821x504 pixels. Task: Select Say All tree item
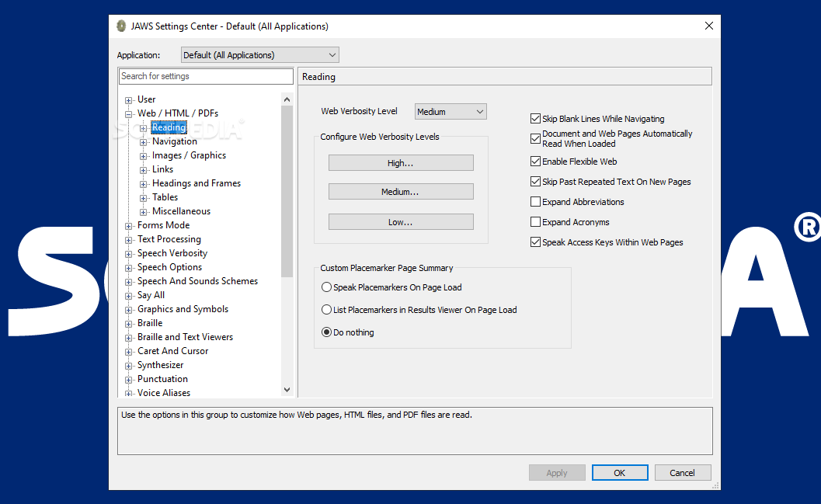point(151,295)
